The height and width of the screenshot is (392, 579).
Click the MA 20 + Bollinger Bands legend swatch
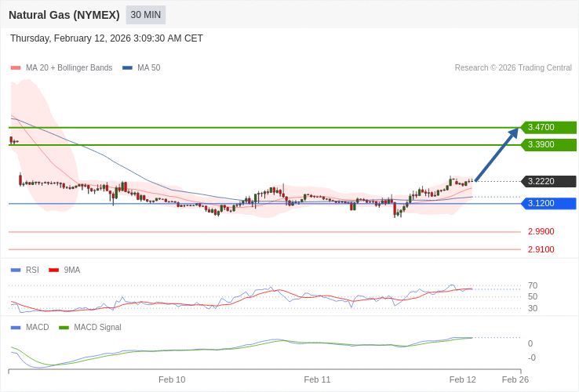[x=16, y=68]
